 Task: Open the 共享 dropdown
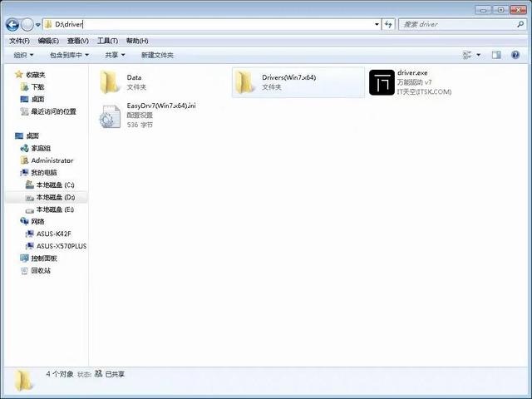tap(115, 55)
